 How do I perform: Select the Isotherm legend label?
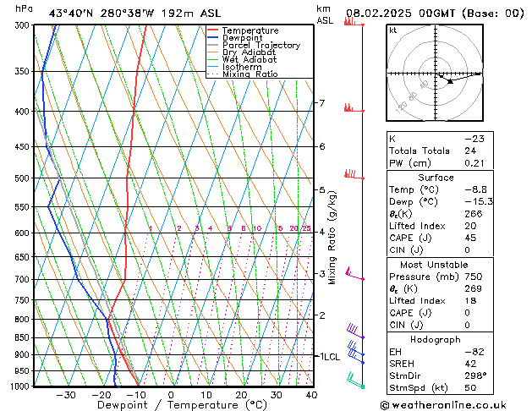tap(242, 67)
